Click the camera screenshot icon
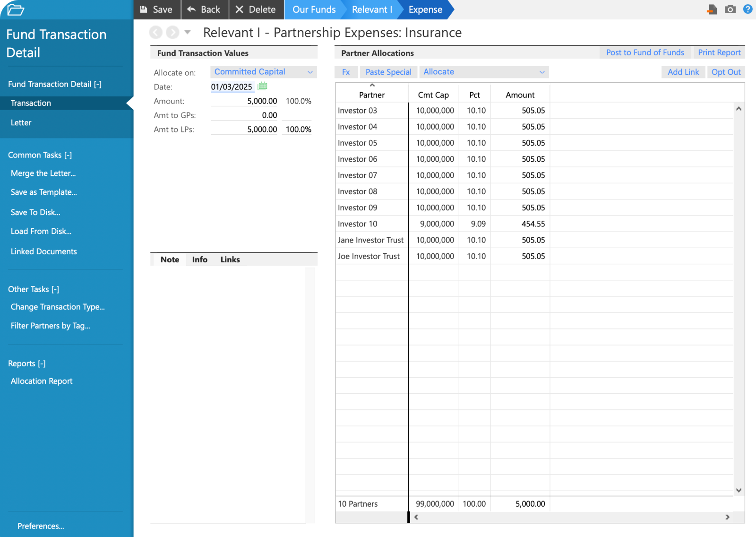 730,9
